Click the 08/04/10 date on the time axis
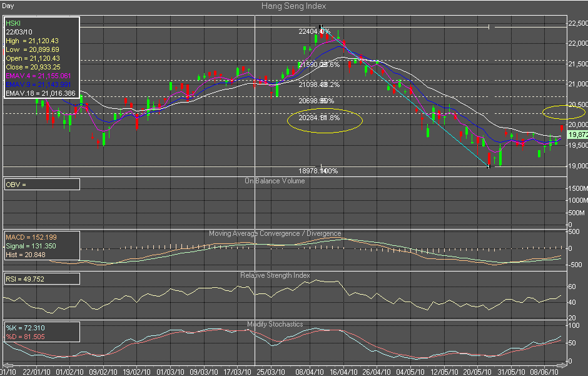This screenshot has width=588, height=376. point(310,372)
